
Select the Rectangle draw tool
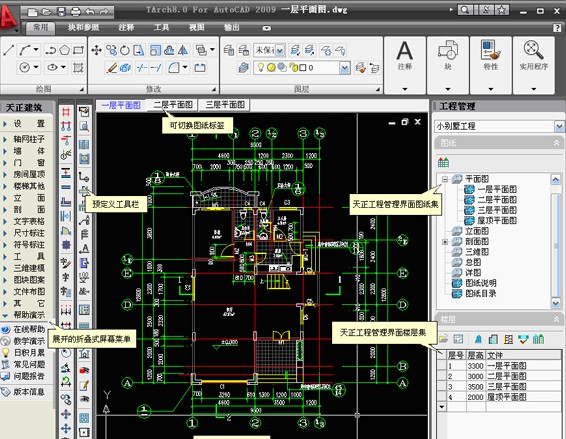[78, 50]
